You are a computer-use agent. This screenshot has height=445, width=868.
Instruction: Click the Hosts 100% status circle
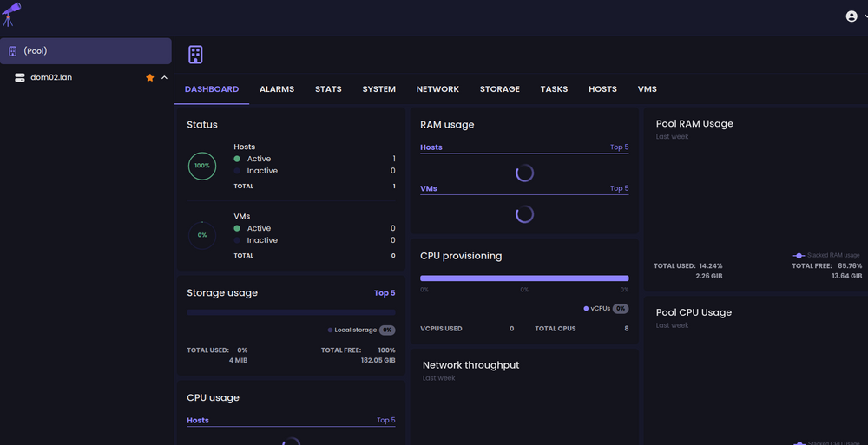(202, 166)
